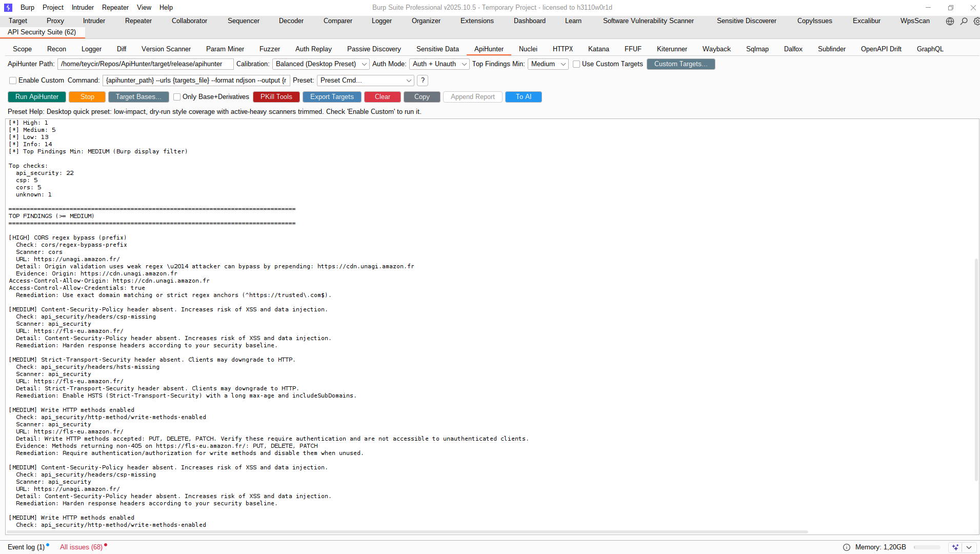980x554 pixels.
Task: Open the Sensitive Discoverer tab
Action: click(x=747, y=21)
